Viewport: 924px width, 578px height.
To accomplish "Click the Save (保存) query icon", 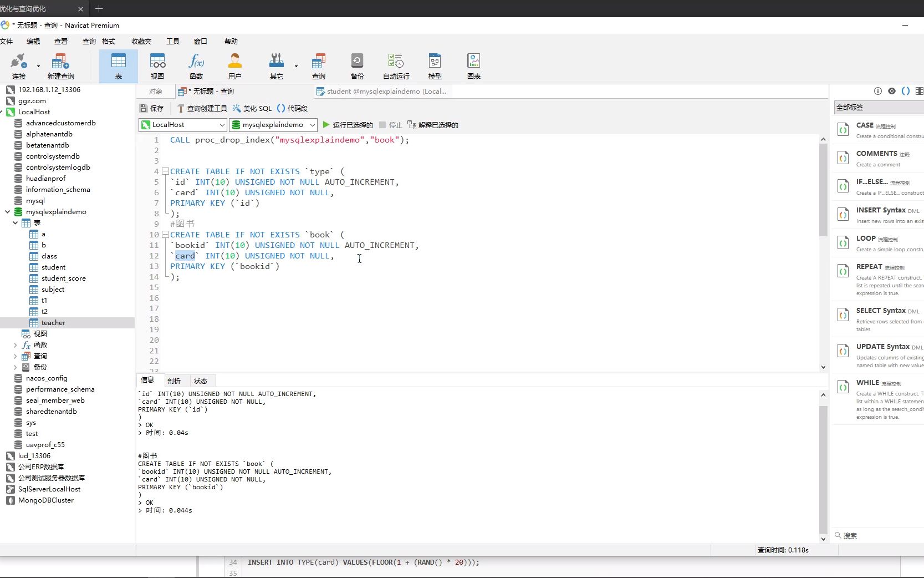I will click(152, 108).
